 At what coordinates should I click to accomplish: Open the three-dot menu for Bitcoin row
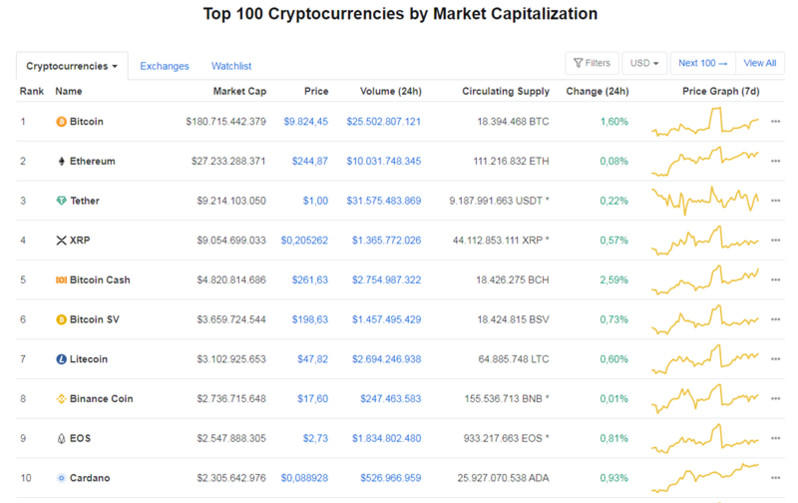pos(775,122)
